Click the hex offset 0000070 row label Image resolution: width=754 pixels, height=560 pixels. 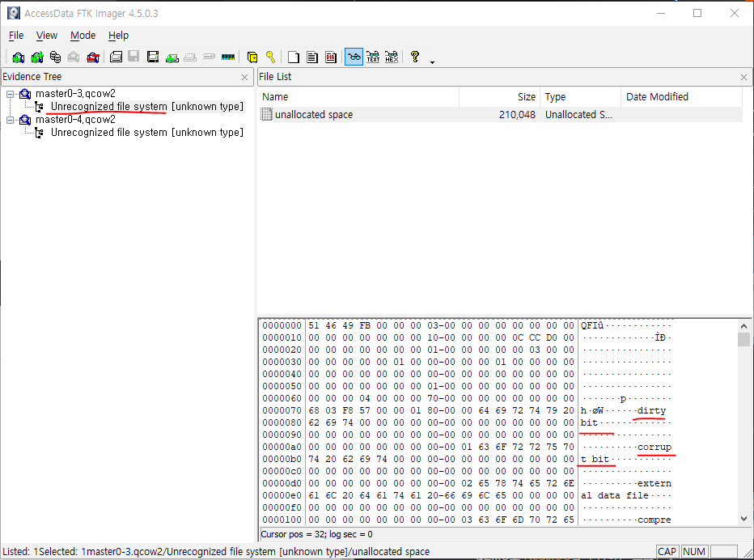point(282,410)
